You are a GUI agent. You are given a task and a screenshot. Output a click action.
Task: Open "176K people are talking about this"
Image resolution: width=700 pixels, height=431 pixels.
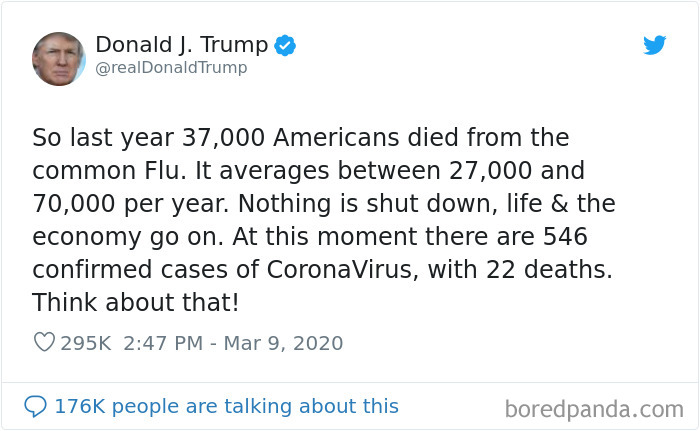pyautogui.click(x=226, y=406)
